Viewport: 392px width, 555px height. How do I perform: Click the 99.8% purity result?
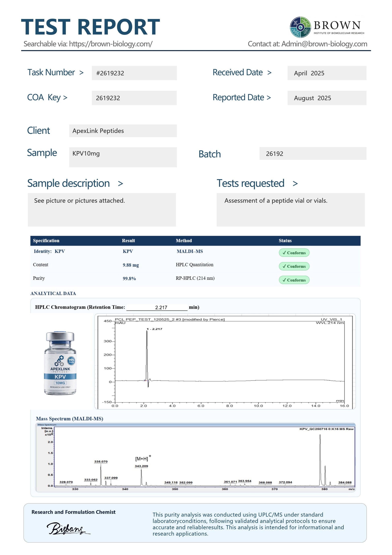(129, 278)
